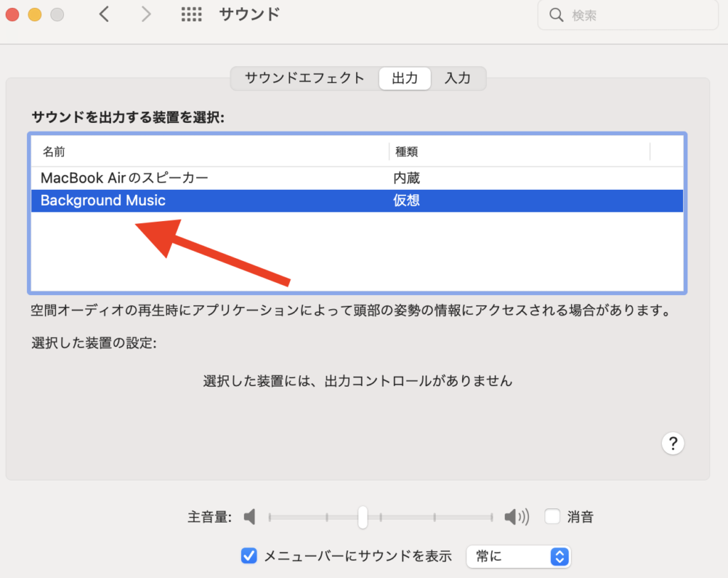Open the 入力 tab
This screenshot has height=578, width=728.
tap(458, 78)
